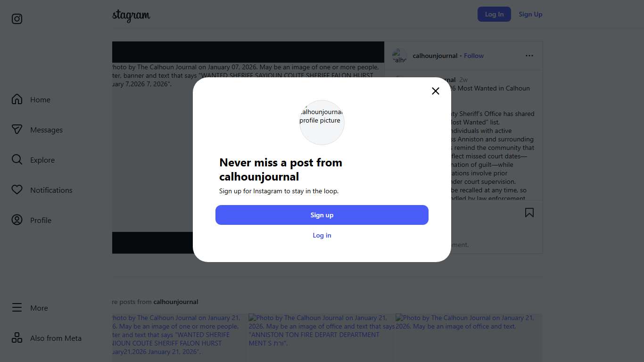Viewport: 644px width, 362px height.
Task: Click the calhounjournal profile picture in the dialog
Action: tap(322, 122)
